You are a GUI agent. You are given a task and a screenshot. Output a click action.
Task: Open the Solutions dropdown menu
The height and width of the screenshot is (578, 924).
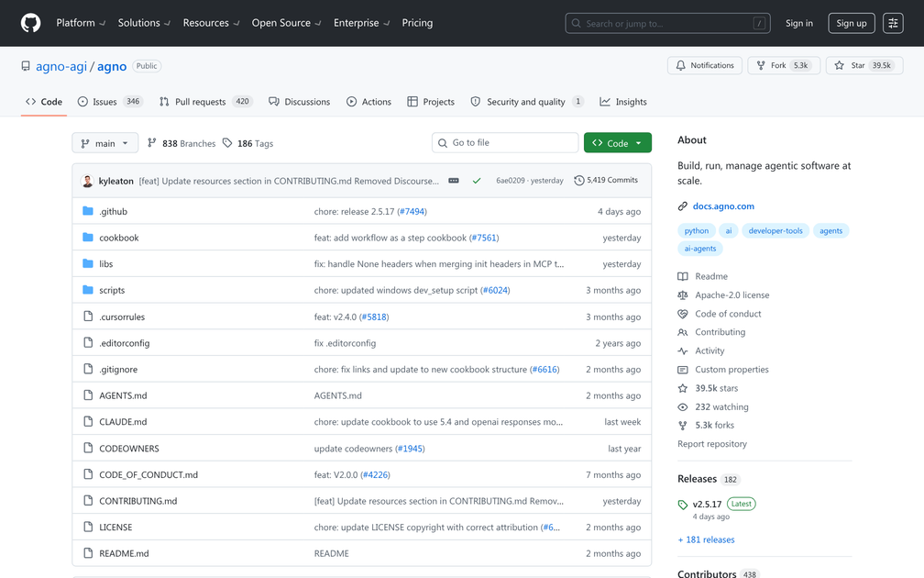point(144,23)
